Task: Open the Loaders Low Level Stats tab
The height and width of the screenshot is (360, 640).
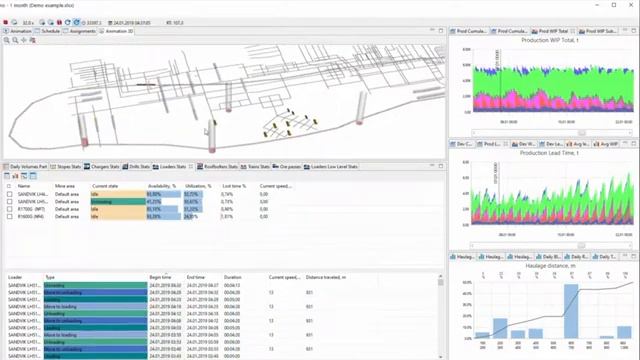Action: coord(331,167)
